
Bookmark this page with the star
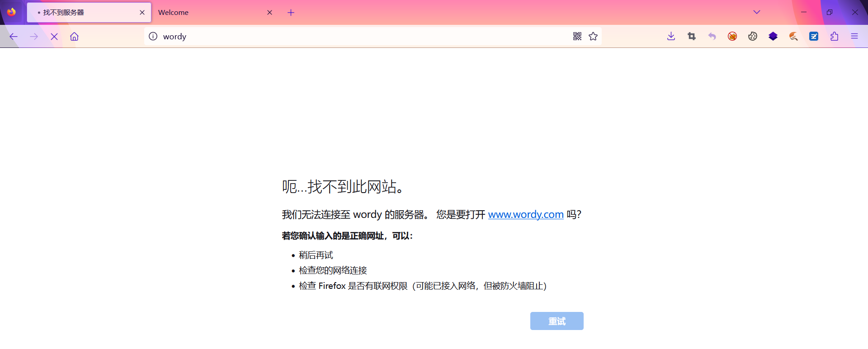593,36
